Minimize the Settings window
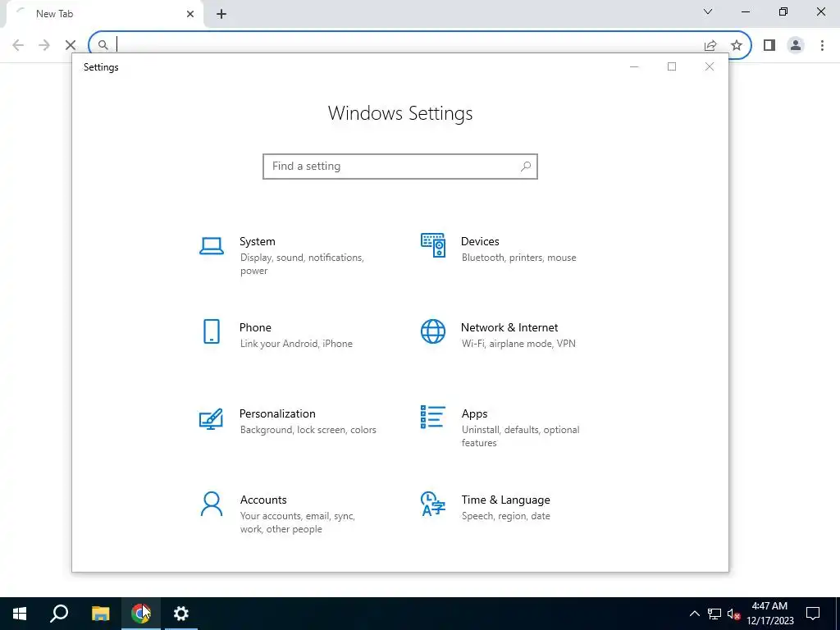Screen dimensions: 840x630 634,67
